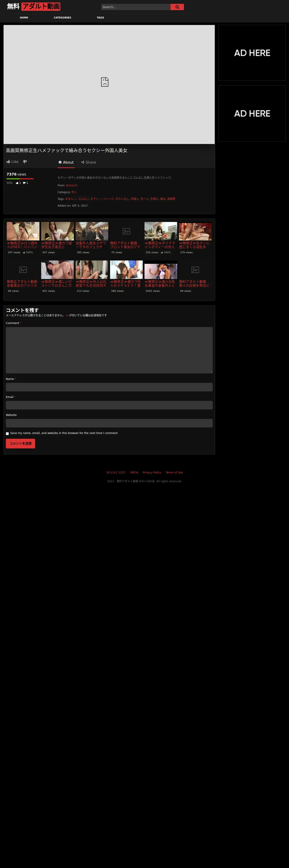Focus the Website input field

[109, 423]
